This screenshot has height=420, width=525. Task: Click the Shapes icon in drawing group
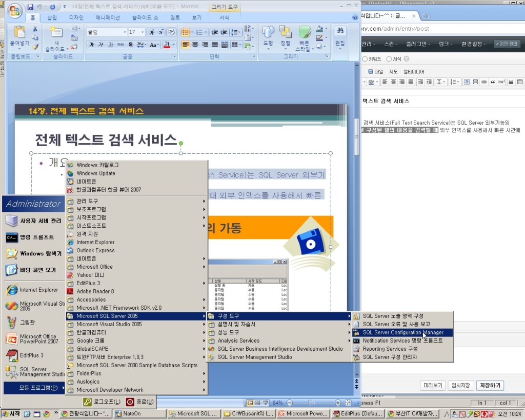268,32
